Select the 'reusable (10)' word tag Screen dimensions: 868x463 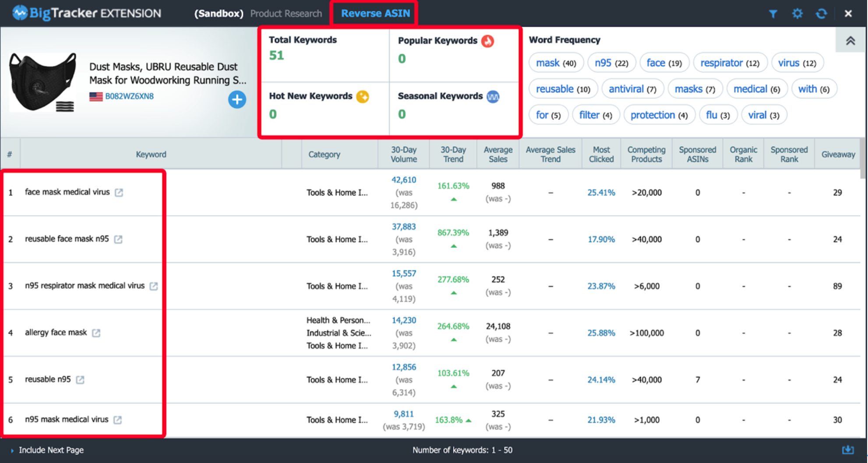[563, 89]
